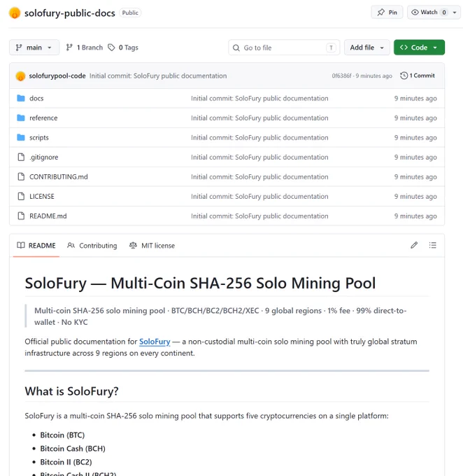Click the clock history icon

[404, 76]
